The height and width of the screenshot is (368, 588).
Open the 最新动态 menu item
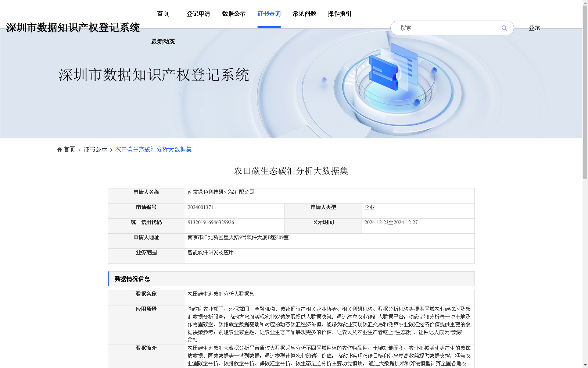point(163,42)
